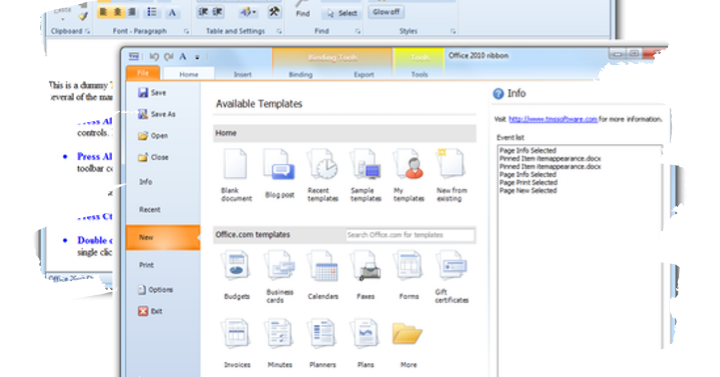Open the Business cards template category

point(279,277)
